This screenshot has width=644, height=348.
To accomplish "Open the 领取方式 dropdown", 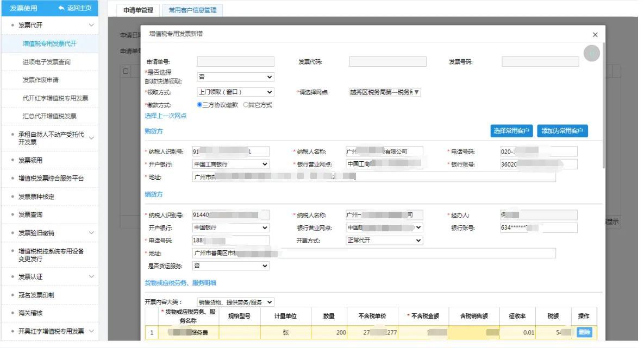I will pos(235,92).
